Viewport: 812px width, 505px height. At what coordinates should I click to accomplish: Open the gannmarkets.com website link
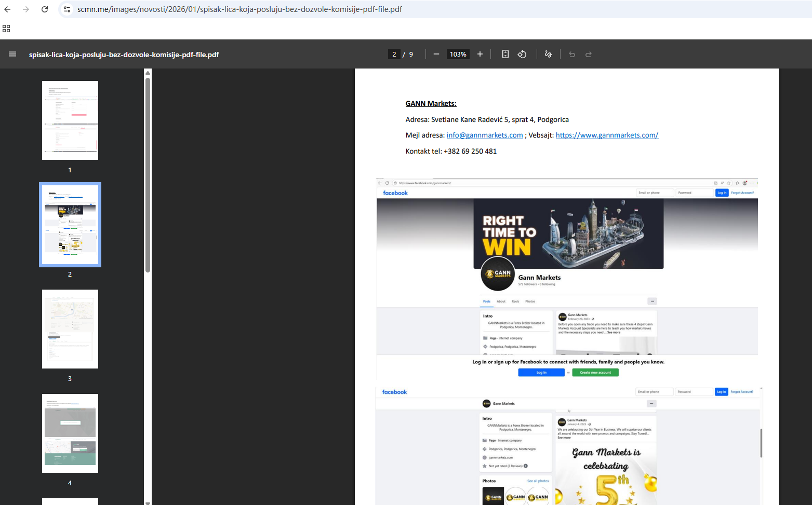pyautogui.click(x=607, y=135)
